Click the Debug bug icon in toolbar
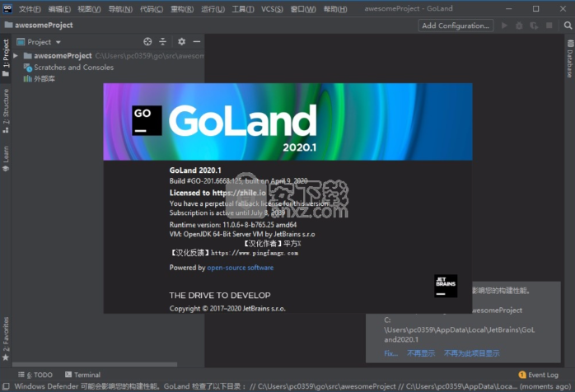The width and height of the screenshot is (575, 392). point(520,26)
